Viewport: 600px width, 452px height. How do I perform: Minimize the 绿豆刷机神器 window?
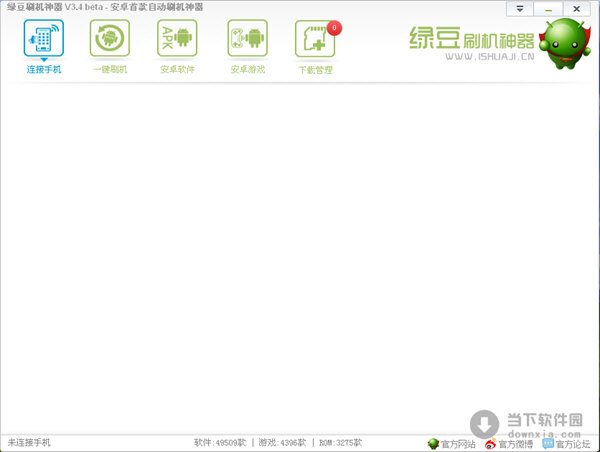(x=548, y=9)
